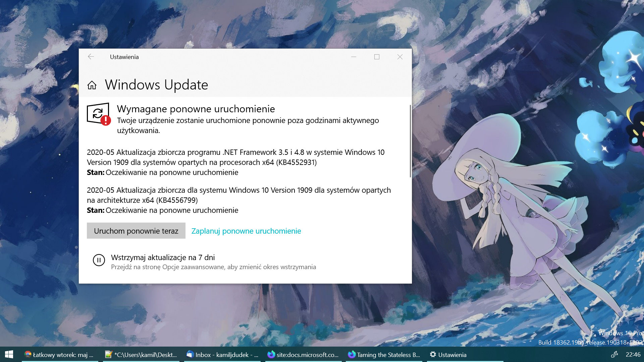644x362 pixels.
Task: Click the back arrow in Ustawienia window
Action: click(91, 57)
